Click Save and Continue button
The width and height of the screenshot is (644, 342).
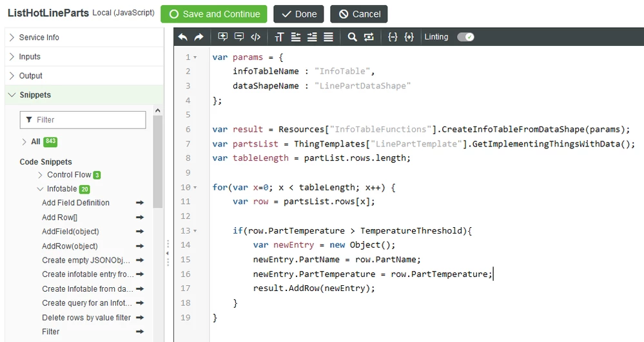point(213,14)
